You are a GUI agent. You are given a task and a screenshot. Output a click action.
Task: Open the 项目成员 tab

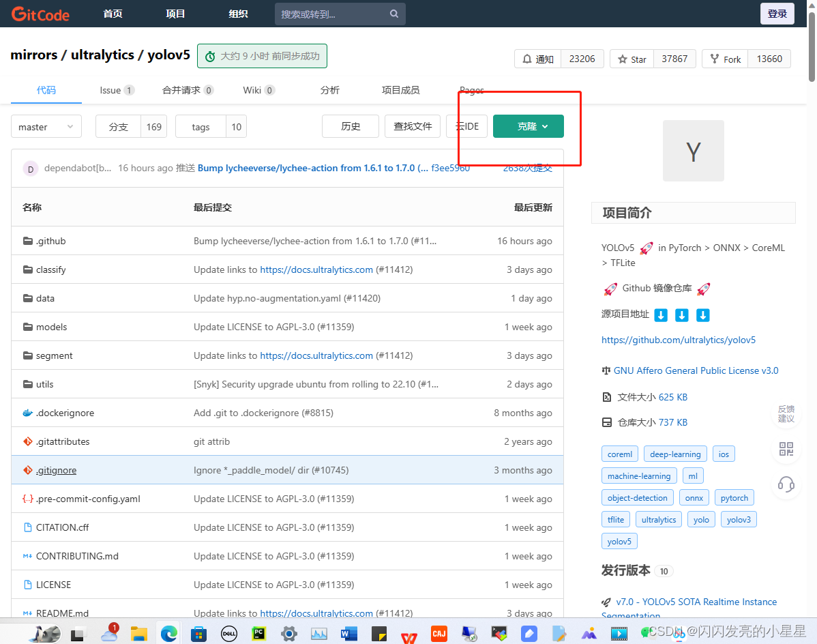400,90
